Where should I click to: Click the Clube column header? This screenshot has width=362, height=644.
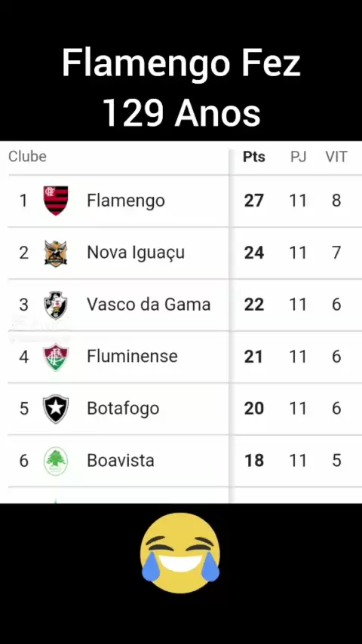(x=28, y=157)
